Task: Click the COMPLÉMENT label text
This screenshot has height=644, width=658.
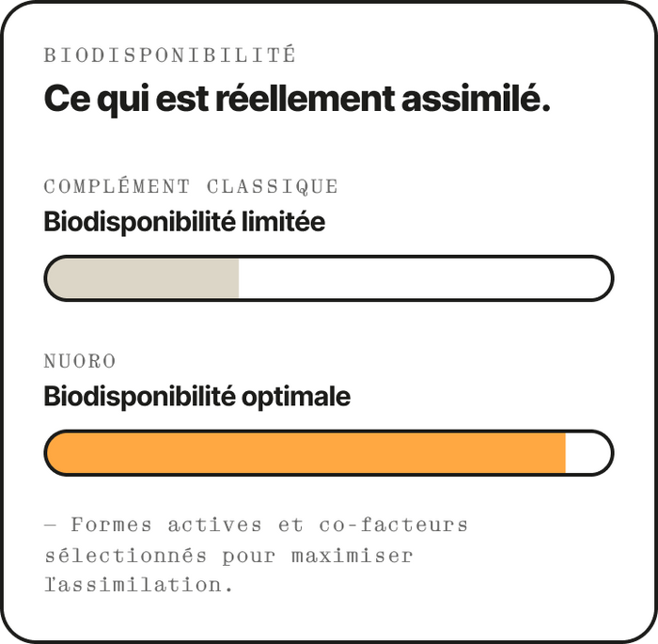Action: 117,186
